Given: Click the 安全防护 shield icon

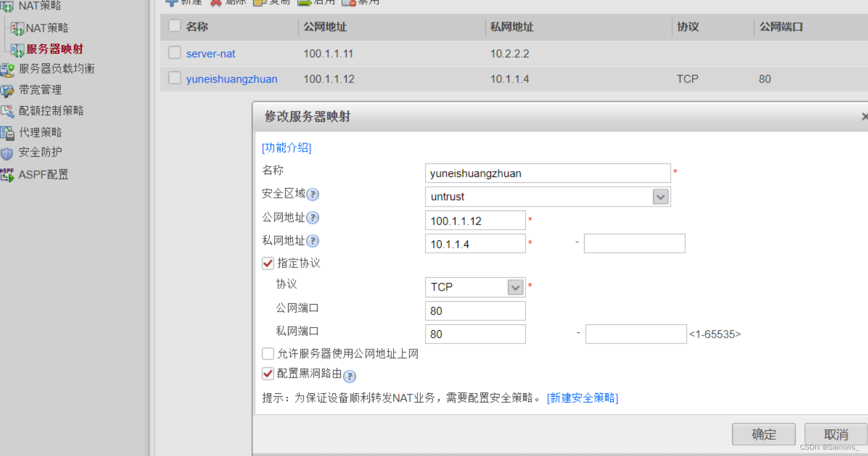Looking at the screenshot, I should point(7,153).
